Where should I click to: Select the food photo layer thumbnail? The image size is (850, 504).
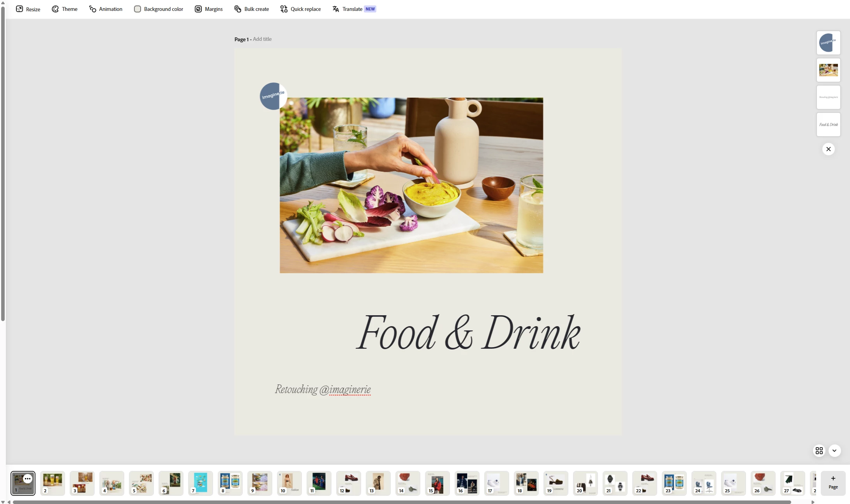(x=828, y=70)
